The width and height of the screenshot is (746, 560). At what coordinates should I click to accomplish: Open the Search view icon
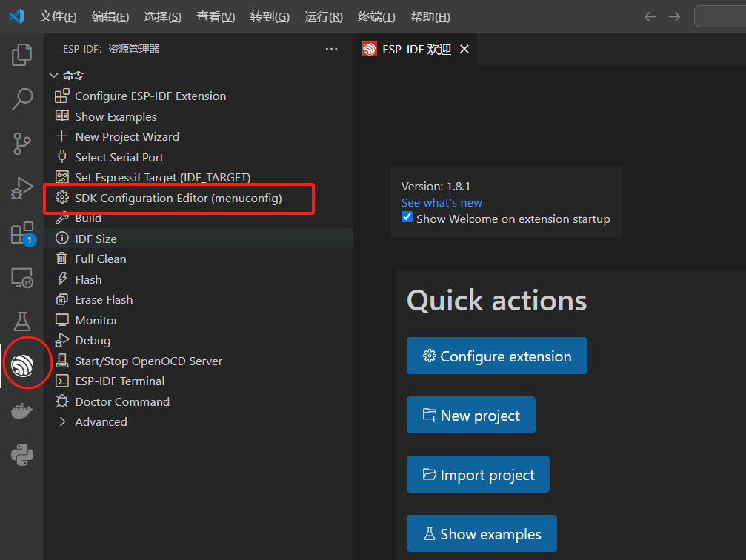(x=22, y=99)
